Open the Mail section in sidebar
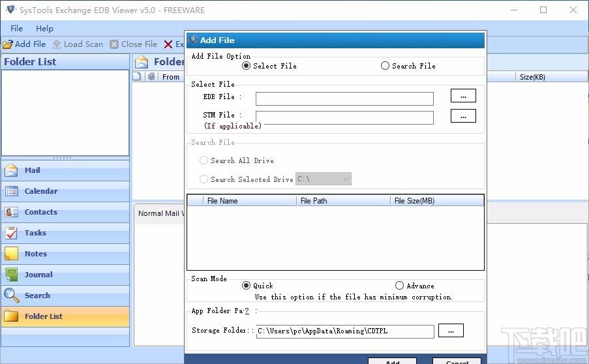The image size is (589, 364). coord(65,170)
